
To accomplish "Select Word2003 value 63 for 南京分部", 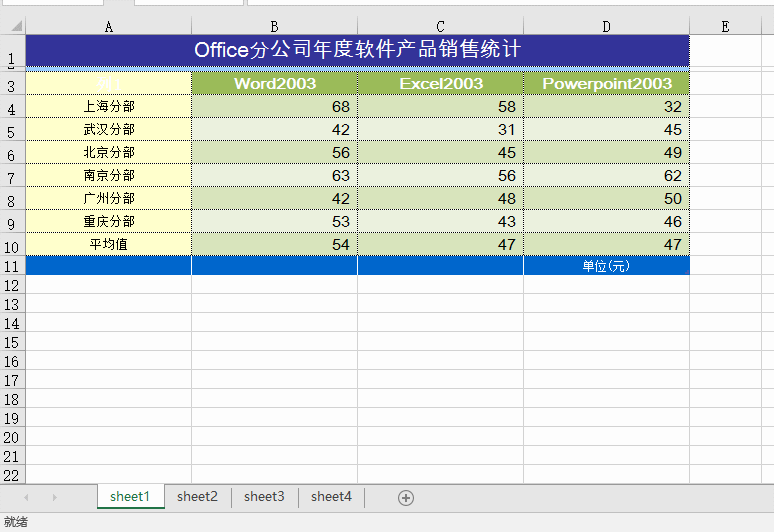I will pyautogui.click(x=274, y=175).
